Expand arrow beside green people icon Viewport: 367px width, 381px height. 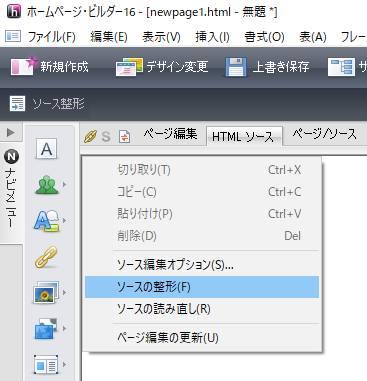pyautogui.click(x=64, y=184)
